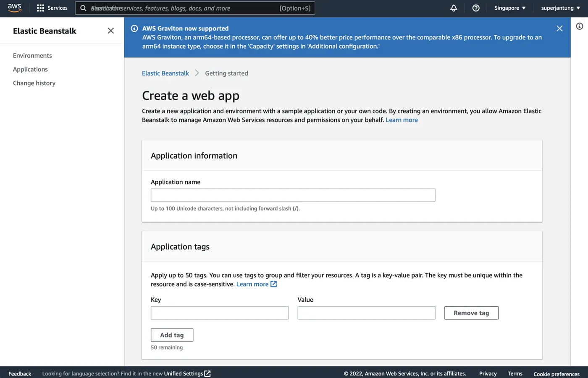Click the Feedback link in footer
The width and height of the screenshot is (588, 378).
pos(20,373)
